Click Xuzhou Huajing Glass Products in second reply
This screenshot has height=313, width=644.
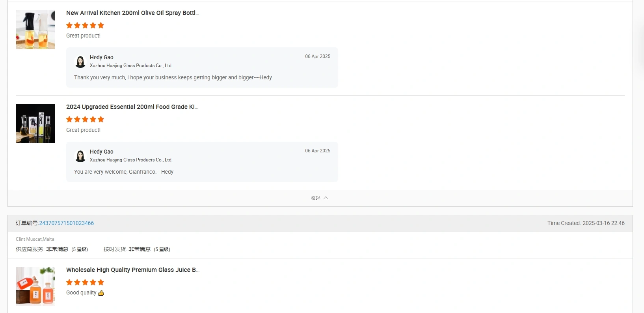pos(131,160)
